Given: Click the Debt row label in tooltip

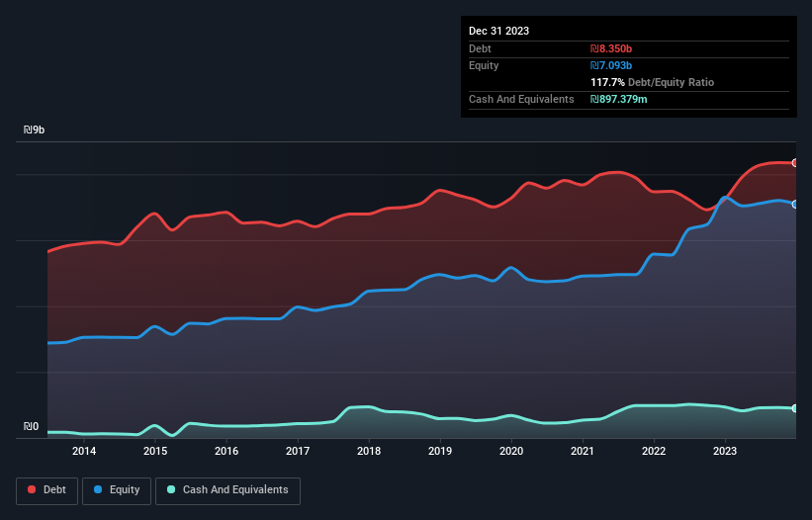Looking at the screenshot, I should click(x=480, y=48).
